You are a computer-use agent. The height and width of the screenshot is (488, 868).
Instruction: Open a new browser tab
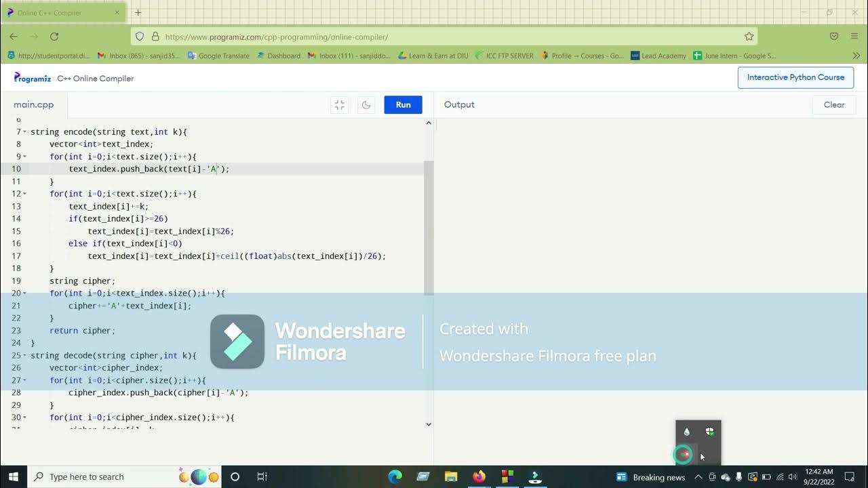(138, 12)
